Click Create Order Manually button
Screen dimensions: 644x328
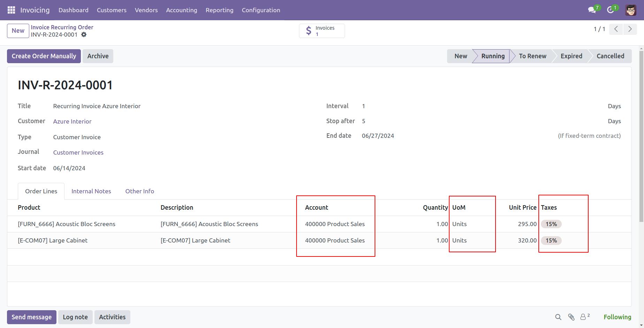pos(44,56)
